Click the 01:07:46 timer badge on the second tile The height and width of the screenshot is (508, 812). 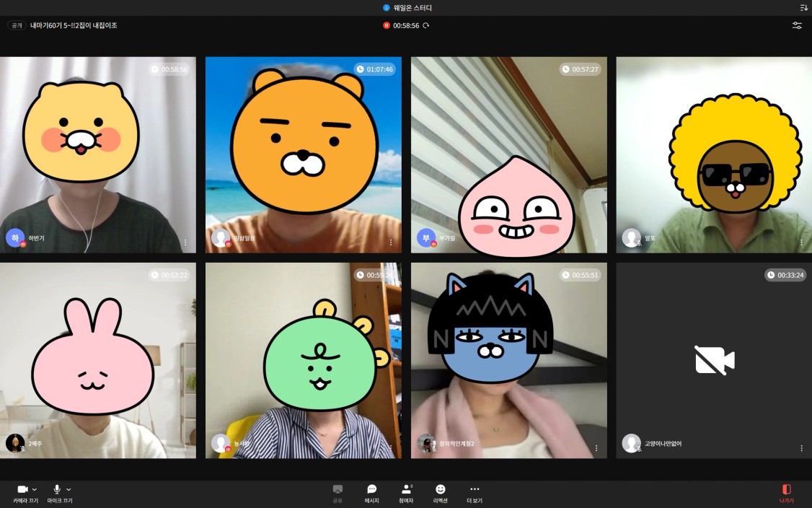tap(374, 69)
